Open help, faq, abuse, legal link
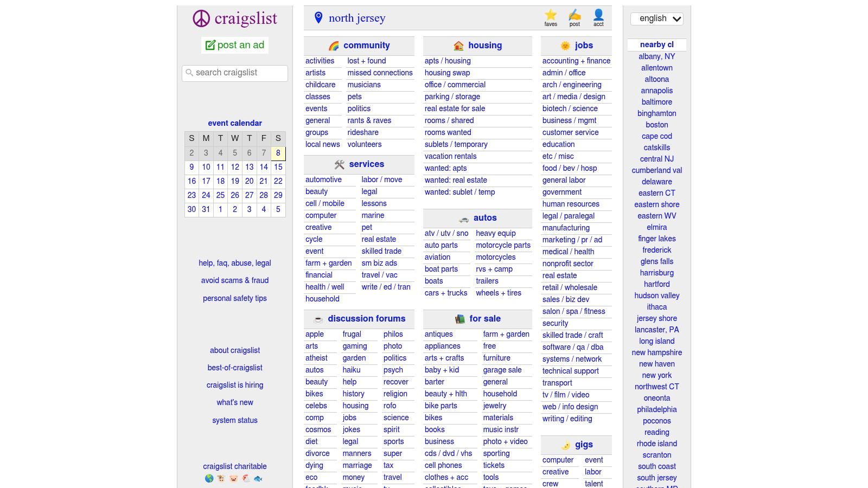The height and width of the screenshot is (488, 868). click(235, 264)
